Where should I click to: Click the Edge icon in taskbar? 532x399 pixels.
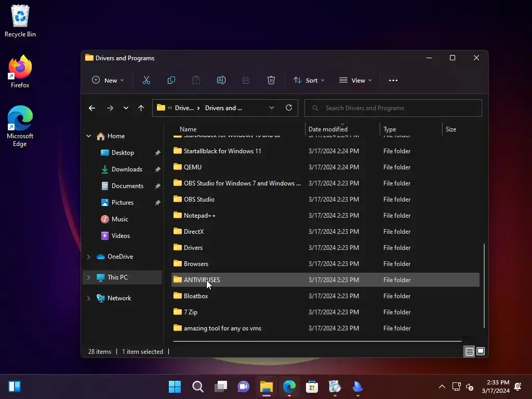(289, 387)
